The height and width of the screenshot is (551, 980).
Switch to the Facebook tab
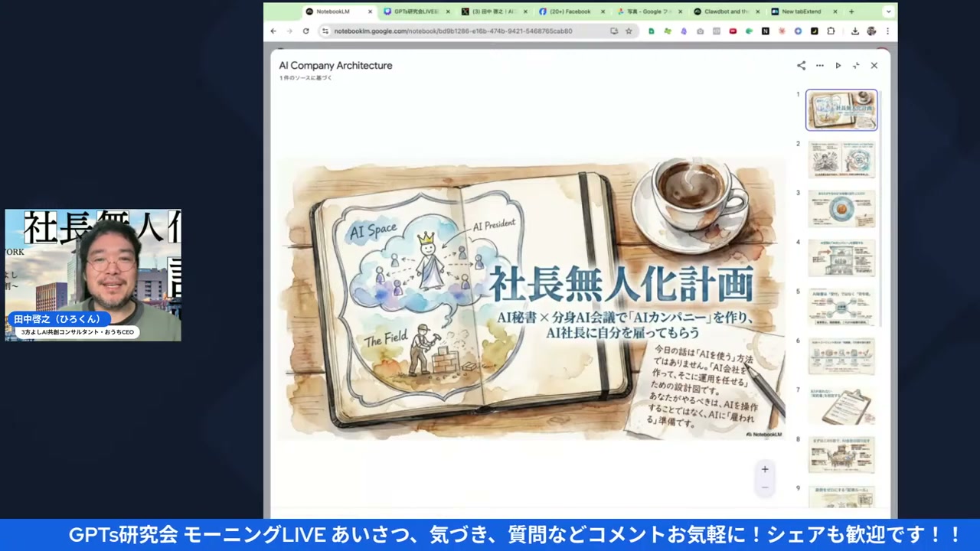pyautogui.click(x=570, y=11)
